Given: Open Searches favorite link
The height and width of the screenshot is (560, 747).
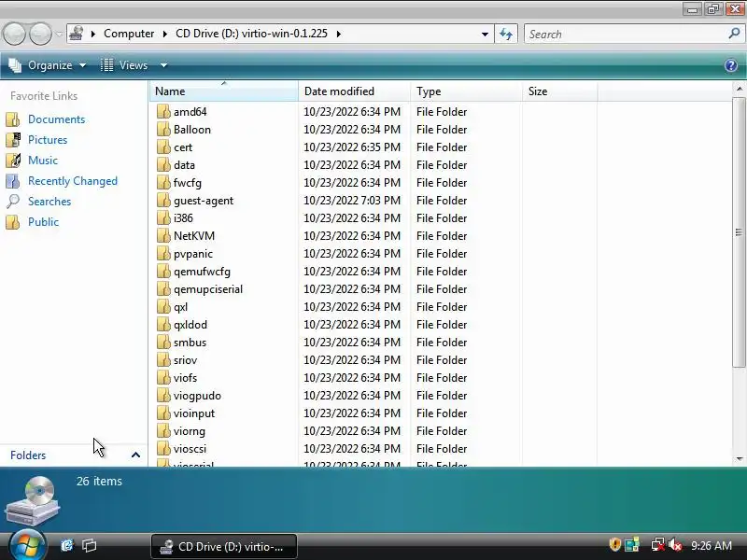Looking at the screenshot, I should tap(49, 201).
